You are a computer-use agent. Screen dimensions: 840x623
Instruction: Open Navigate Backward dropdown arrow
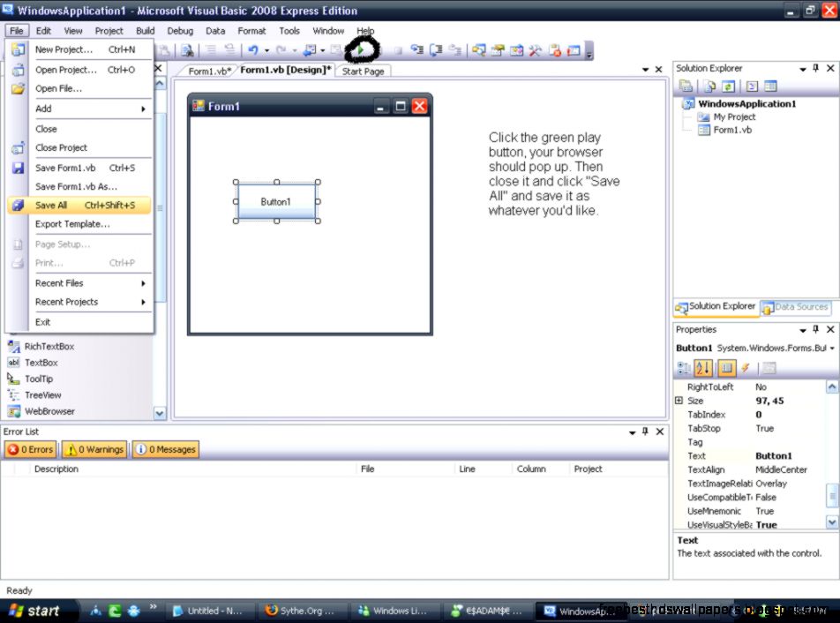tap(323, 51)
